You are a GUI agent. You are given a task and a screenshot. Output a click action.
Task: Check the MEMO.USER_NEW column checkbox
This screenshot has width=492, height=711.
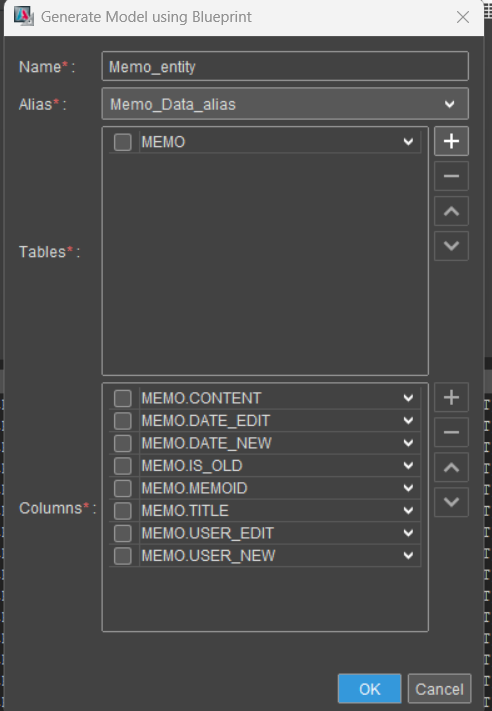click(122, 556)
